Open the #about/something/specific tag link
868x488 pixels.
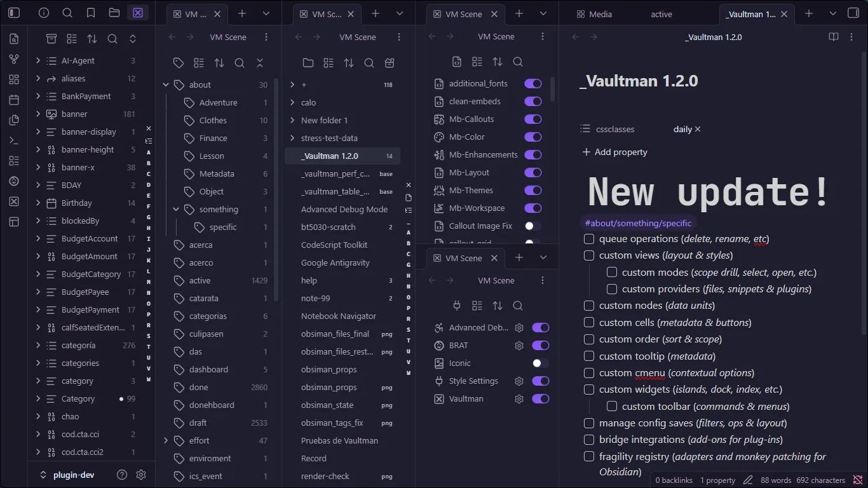pyautogui.click(x=638, y=223)
